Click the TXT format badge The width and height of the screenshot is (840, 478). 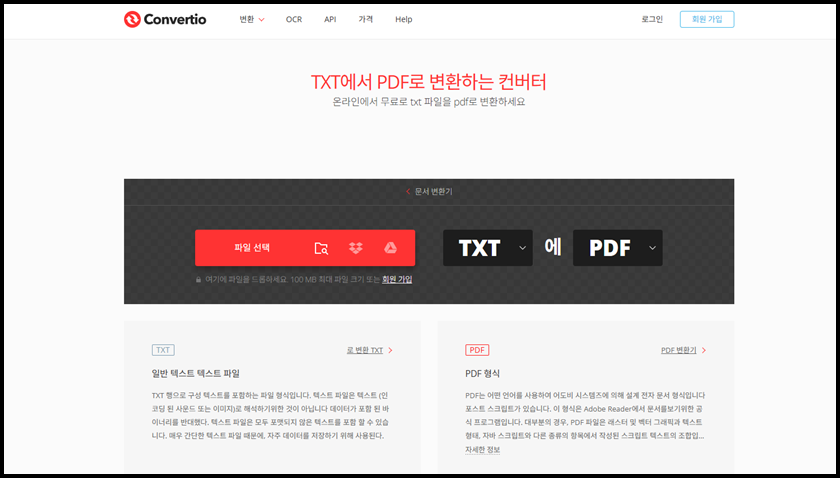[x=163, y=350]
